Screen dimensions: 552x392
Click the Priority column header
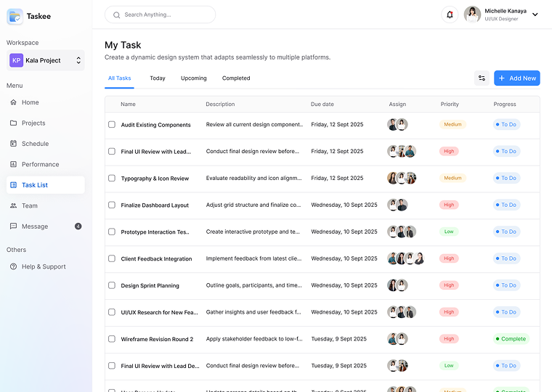(450, 104)
